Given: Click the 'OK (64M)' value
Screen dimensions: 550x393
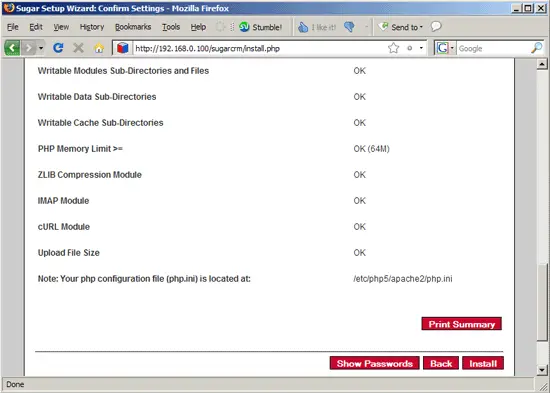Looking at the screenshot, I should point(371,149).
